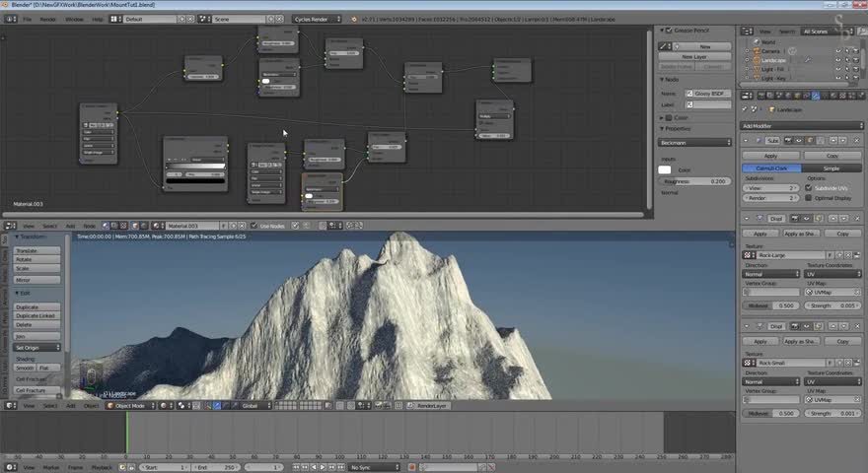
Task: Click the browse texture icon beside Rock-Large
Action: 749,255
